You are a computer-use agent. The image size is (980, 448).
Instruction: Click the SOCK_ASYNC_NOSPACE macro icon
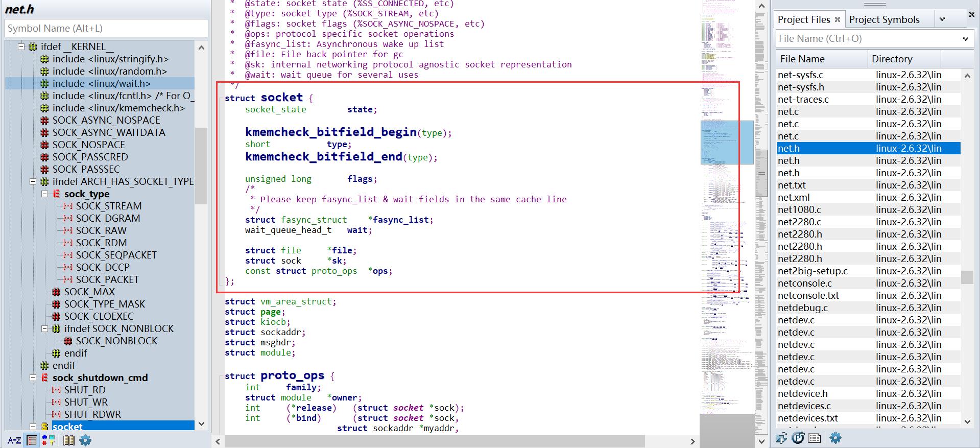pos(44,120)
